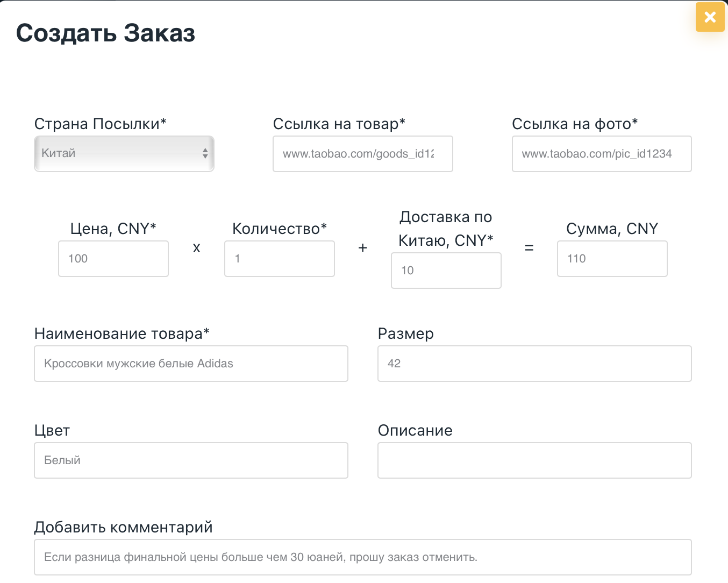
Task: Close the Создать Заказ dialog
Action: [x=710, y=17]
